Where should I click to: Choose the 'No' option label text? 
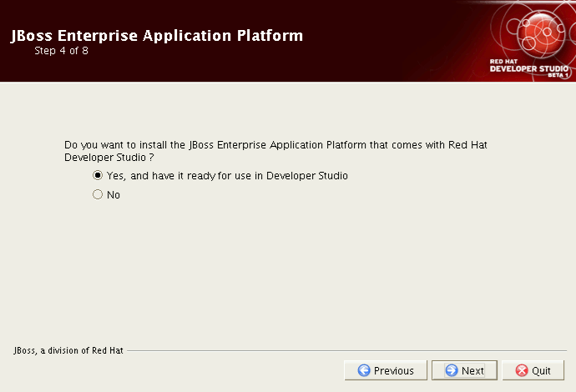coord(114,195)
